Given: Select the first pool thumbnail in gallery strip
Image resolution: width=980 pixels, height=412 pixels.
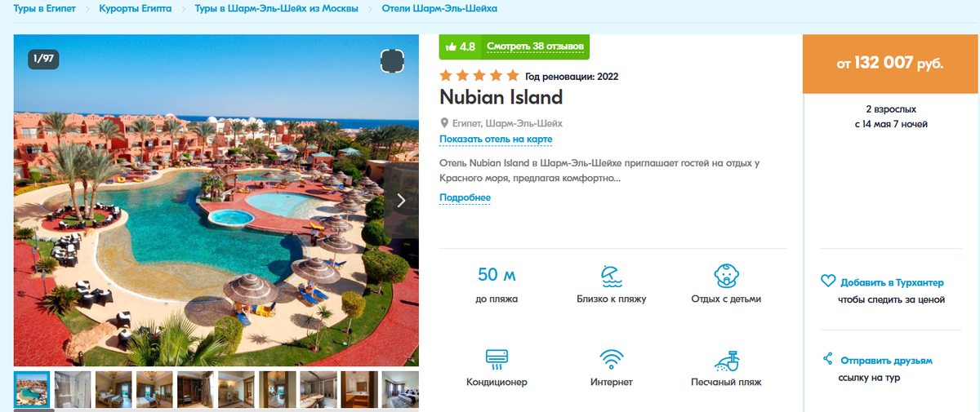Looking at the screenshot, I should point(32,390).
